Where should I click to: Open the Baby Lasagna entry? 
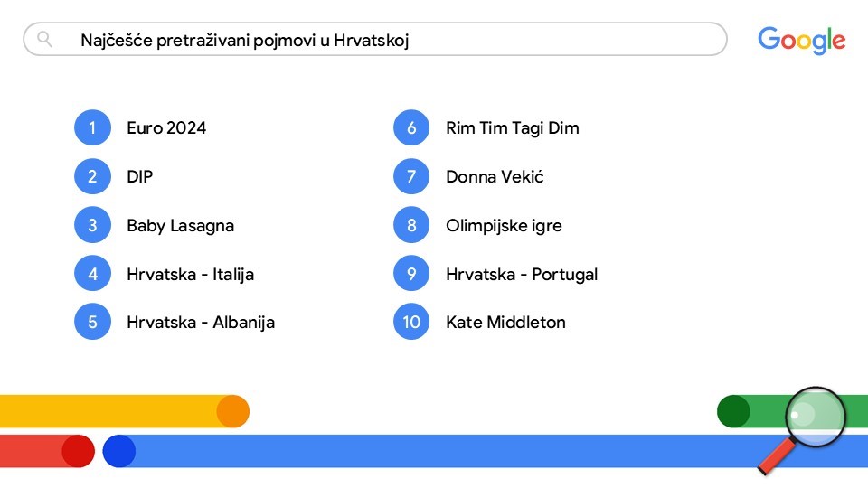click(x=181, y=226)
